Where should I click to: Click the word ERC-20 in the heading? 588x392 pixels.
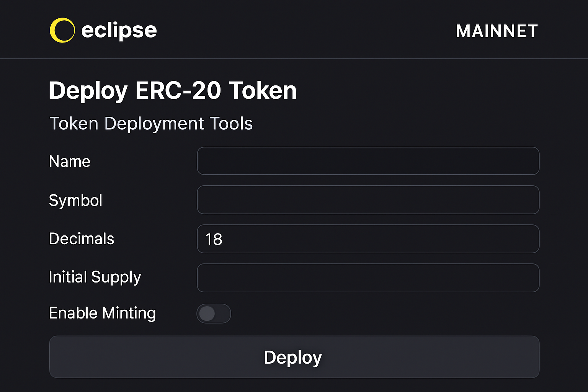point(178,91)
